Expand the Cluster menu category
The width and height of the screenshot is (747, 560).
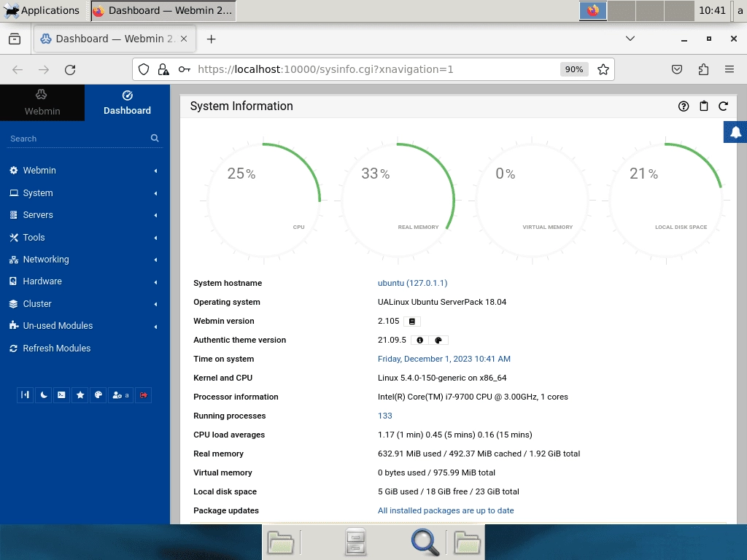[x=85, y=304]
